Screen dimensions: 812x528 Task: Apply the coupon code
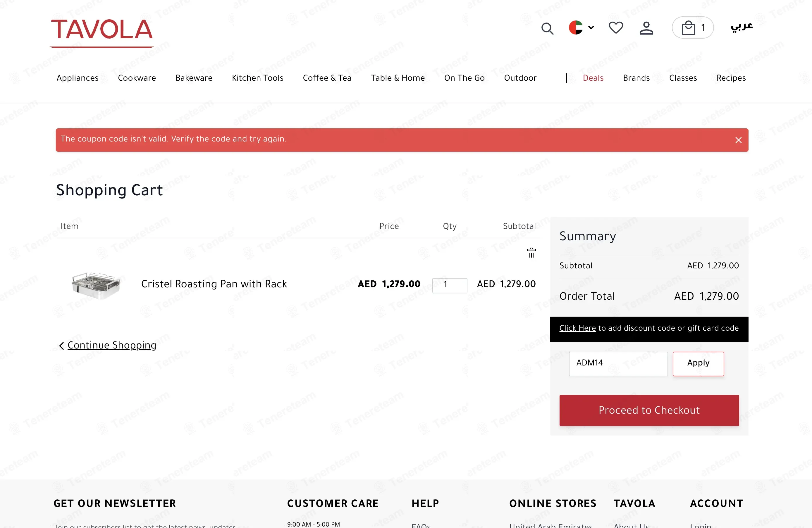[x=698, y=364]
